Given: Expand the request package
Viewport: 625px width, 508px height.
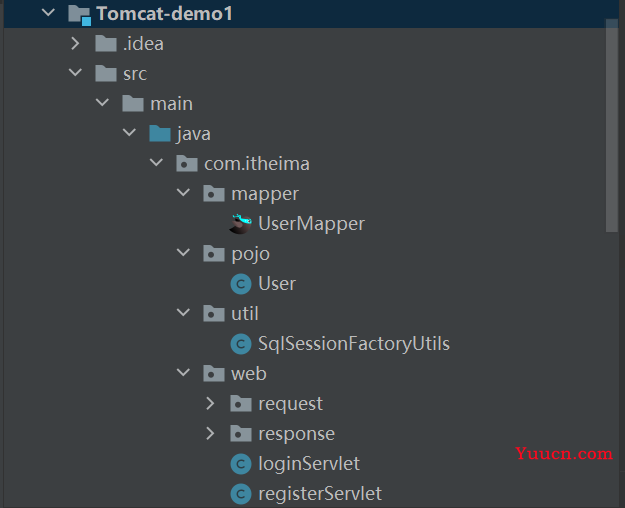Looking at the screenshot, I should [210, 404].
